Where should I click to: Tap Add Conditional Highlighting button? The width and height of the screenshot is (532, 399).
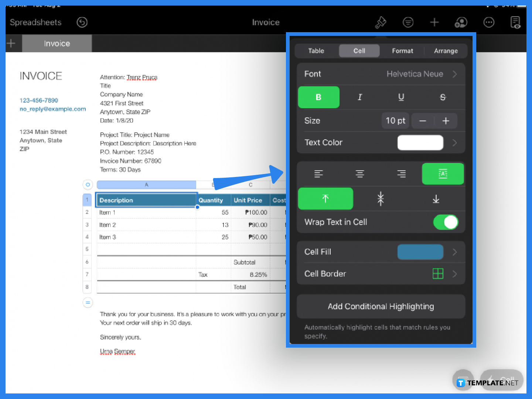click(381, 306)
